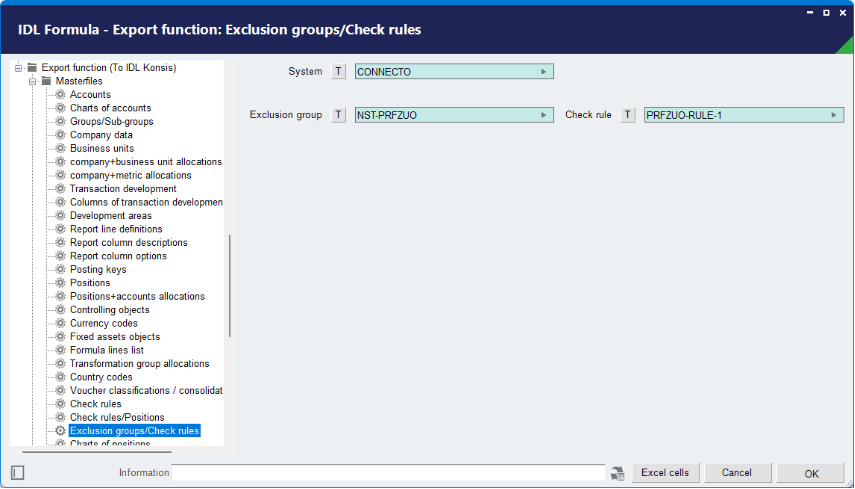
Task: Click the gear icon beside Accounts
Action: (61, 94)
